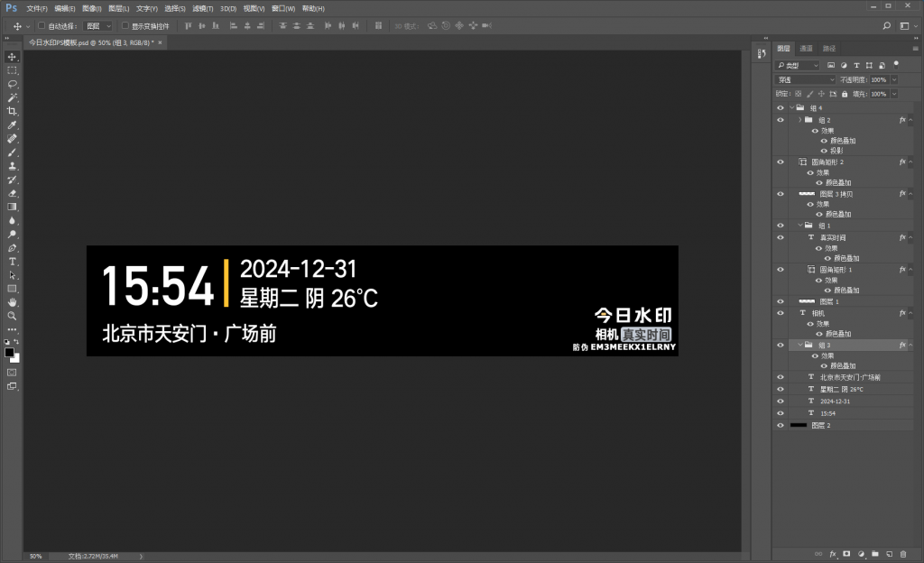
Task: Open the 窗口 menu
Action: tap(280, 8)
